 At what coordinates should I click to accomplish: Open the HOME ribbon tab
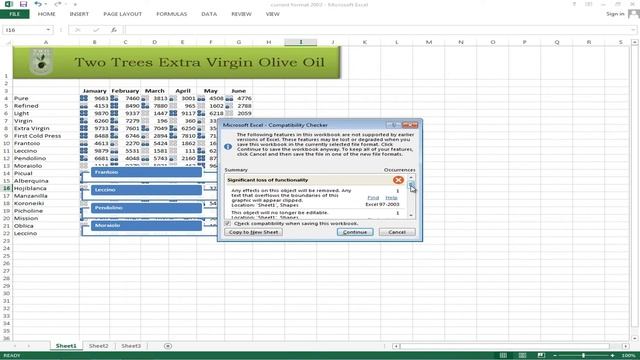[47, 14]
